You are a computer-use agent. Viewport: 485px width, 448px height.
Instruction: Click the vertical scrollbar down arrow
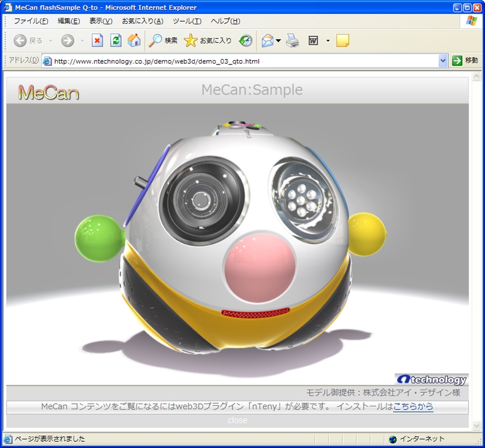pos(476,426)
